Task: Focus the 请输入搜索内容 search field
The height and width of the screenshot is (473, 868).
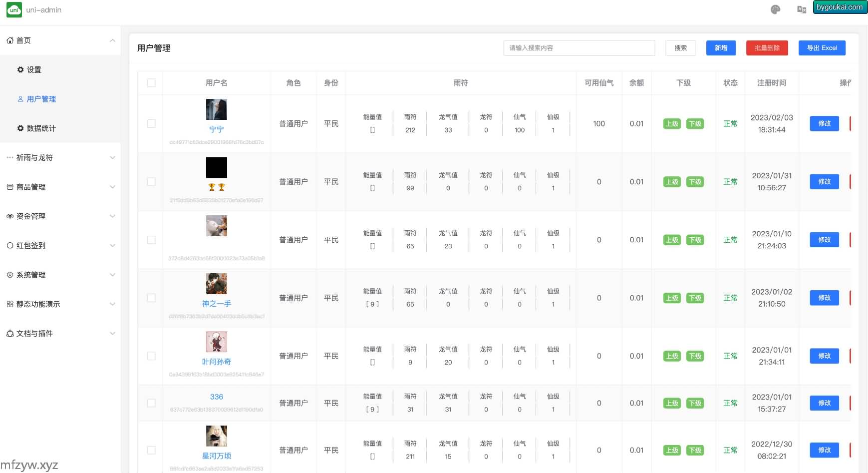Action: (579, 48)
